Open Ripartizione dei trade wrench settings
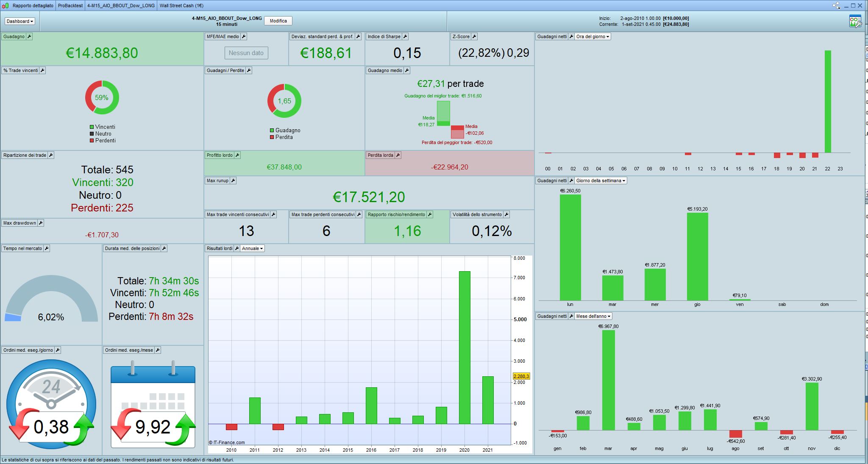 [51, 155]
